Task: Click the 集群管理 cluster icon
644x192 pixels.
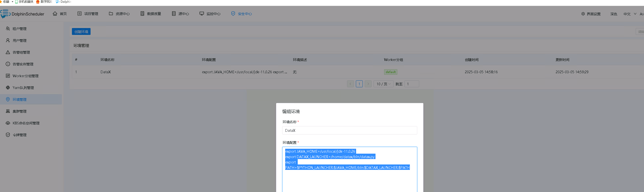Action: pos(8,111)
